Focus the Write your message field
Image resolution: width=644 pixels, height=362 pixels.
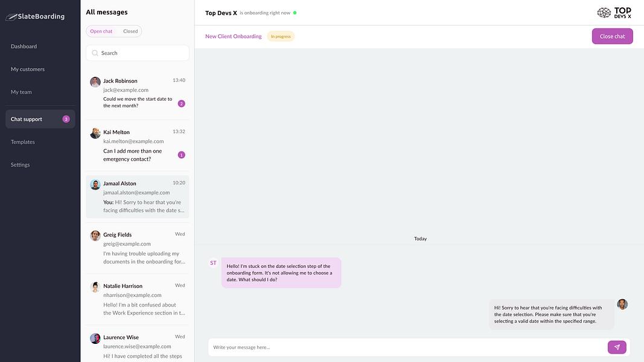pyautogui.click(x=407, y=348)
